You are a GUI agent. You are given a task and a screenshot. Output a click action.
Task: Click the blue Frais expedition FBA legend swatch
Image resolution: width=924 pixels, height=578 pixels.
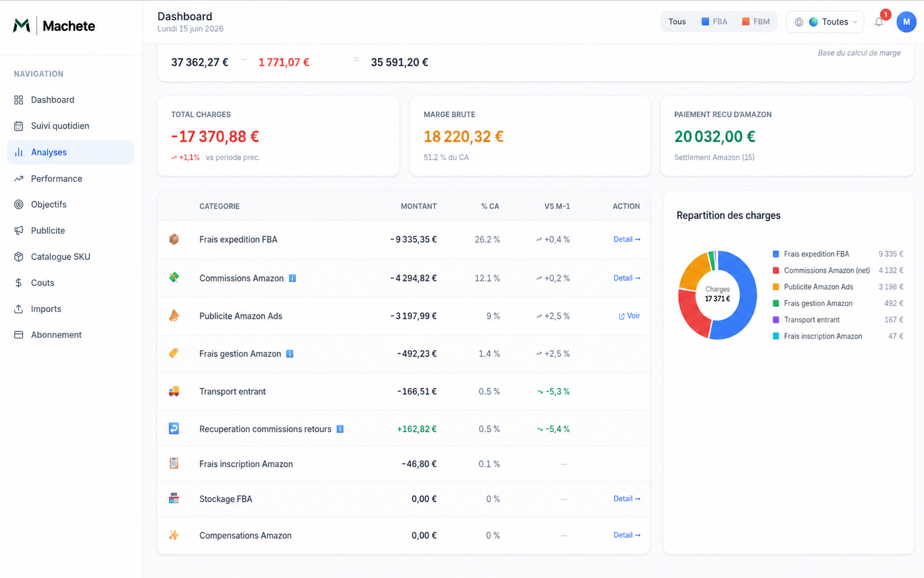[x=775, y=254]
